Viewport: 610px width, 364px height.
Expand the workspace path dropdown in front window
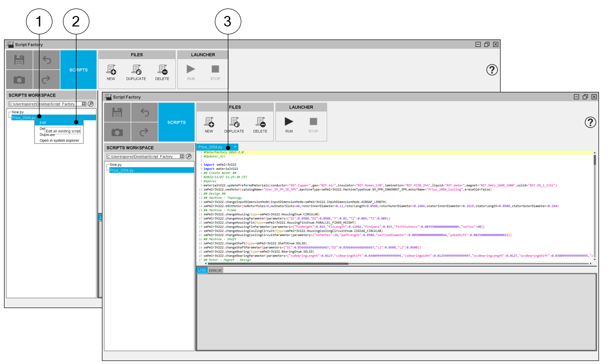point(182,156)
